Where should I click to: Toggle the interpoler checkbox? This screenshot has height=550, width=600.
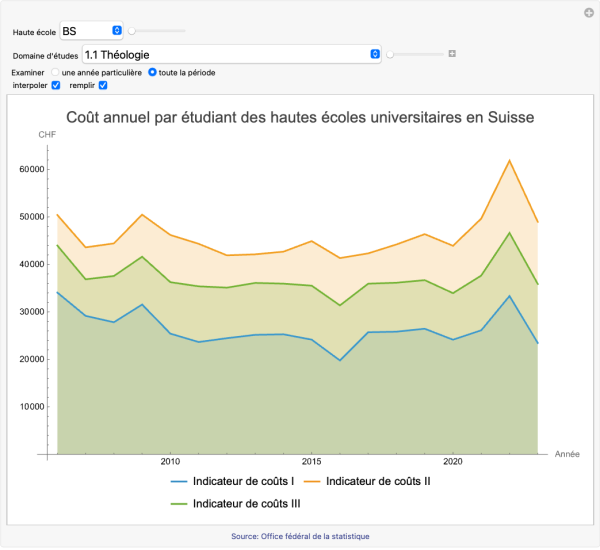(56, 86)
